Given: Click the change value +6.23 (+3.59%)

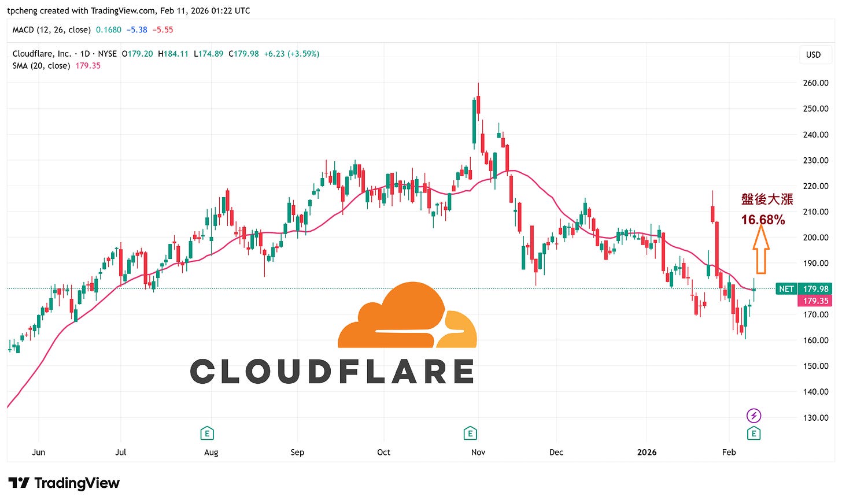Looking at the screenshot, I should pyautogui.click(x=291, y=54).
